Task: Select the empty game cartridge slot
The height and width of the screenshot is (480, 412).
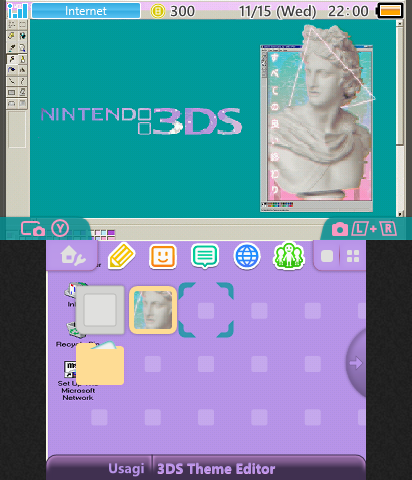Action: coord(100,310)
